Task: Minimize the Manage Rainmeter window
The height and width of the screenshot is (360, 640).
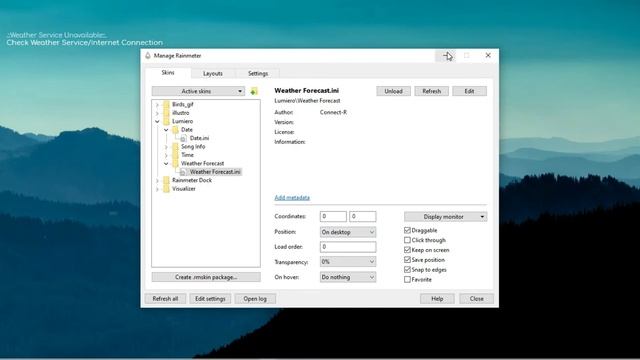Action: click(446, 55)
